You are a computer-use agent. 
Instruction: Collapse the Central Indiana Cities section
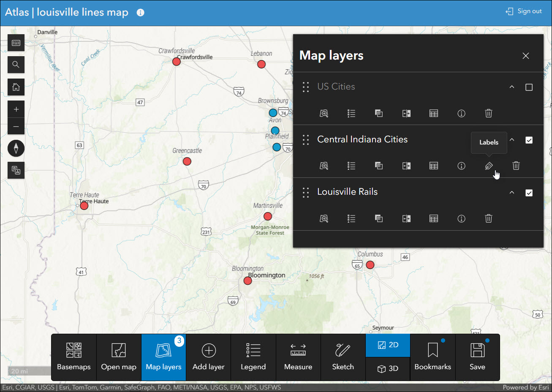(512, 140)
